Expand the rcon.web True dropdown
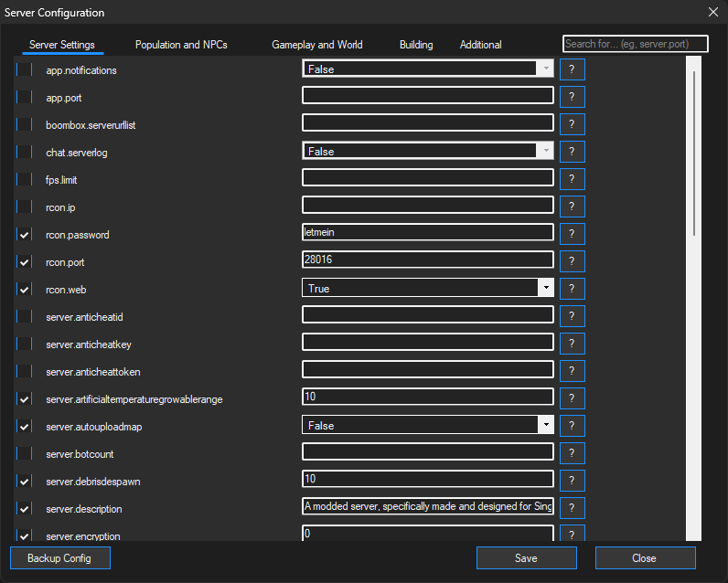 click(546, 288)
